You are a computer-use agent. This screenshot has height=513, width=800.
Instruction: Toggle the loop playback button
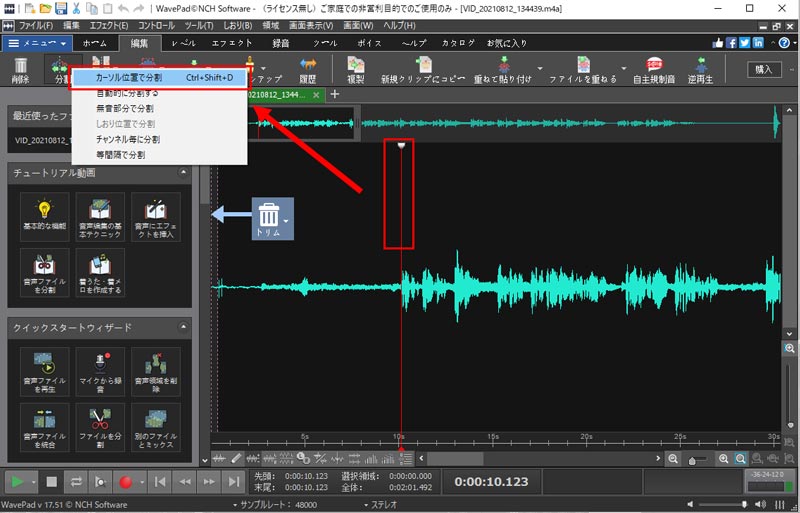[x=74, y=482]
